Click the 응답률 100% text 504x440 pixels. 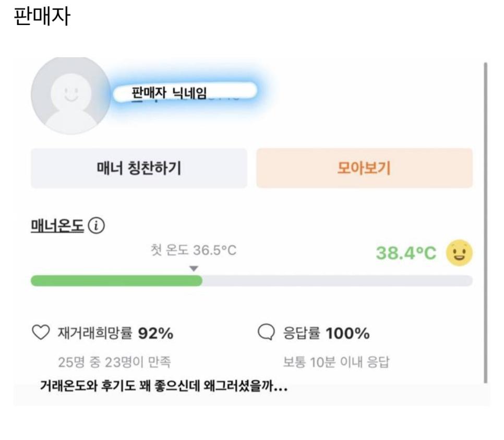coord(326,333)
